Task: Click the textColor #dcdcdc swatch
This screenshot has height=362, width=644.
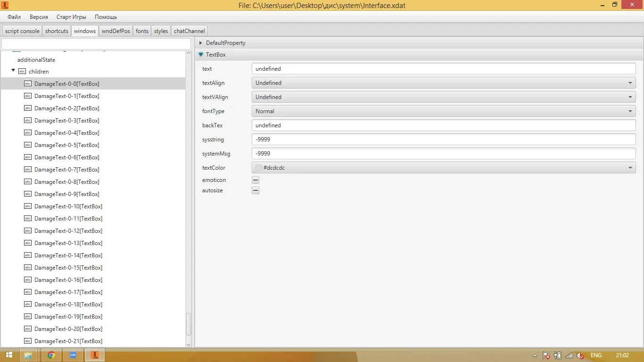Action: [x=258, y=168]
